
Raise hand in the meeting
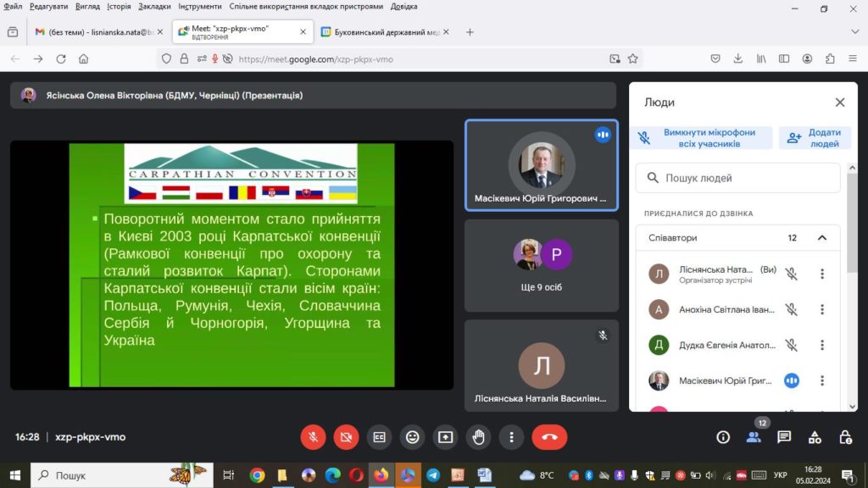[x=478, y=437]
